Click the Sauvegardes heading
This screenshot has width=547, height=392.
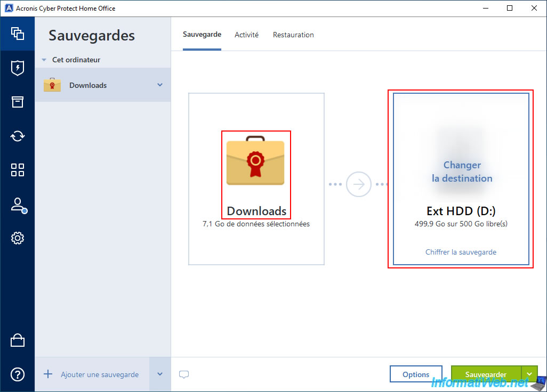pyautogui.click(x=92, y=36)
